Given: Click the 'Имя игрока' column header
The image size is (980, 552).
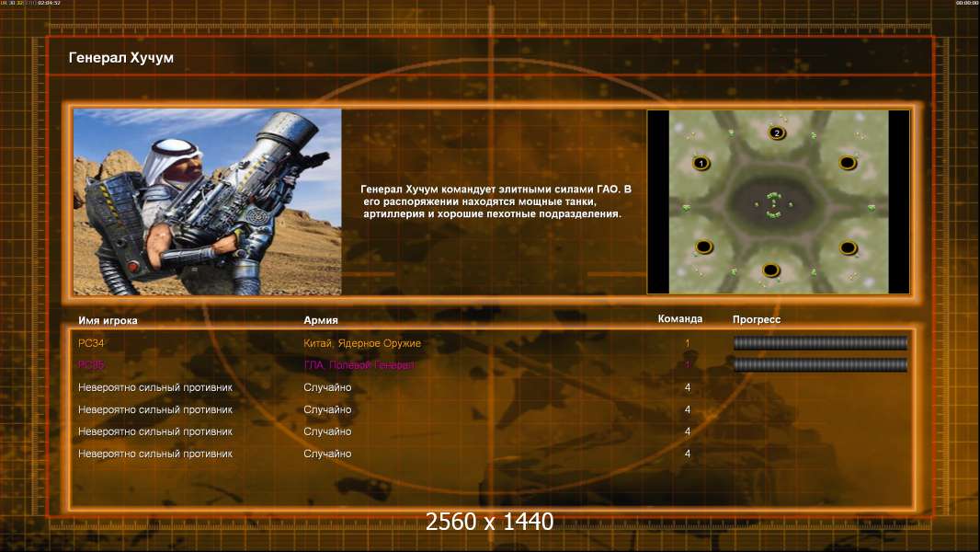Looking at the screenshot, I should pyautogui.click(x=108, y=320).
